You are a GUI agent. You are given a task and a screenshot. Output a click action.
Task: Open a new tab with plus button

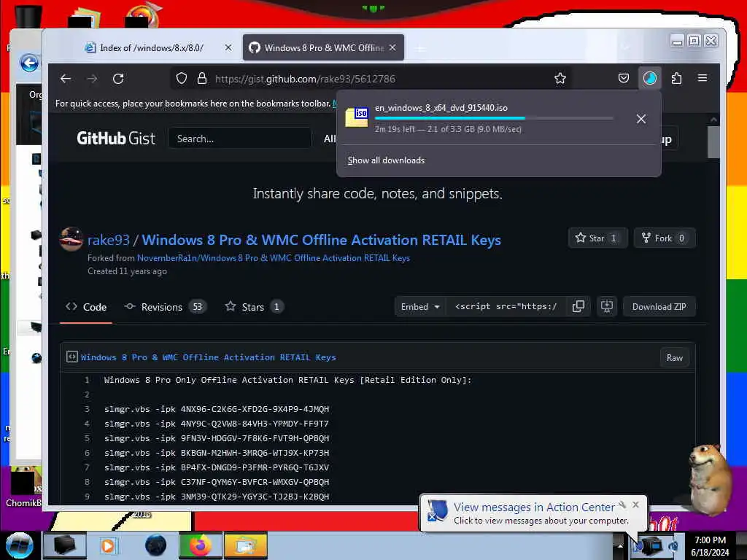point(420,48)
